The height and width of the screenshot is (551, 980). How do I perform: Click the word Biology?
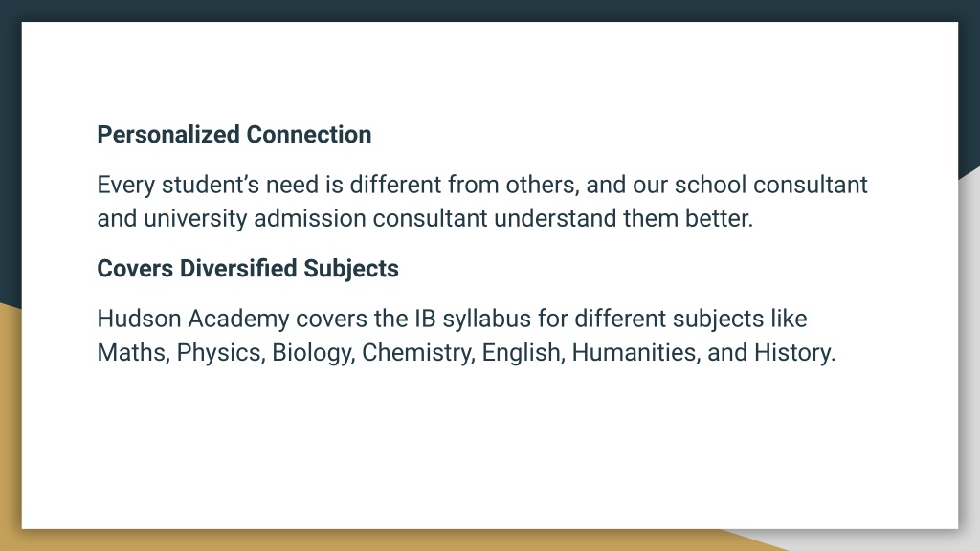pos(313,353)
